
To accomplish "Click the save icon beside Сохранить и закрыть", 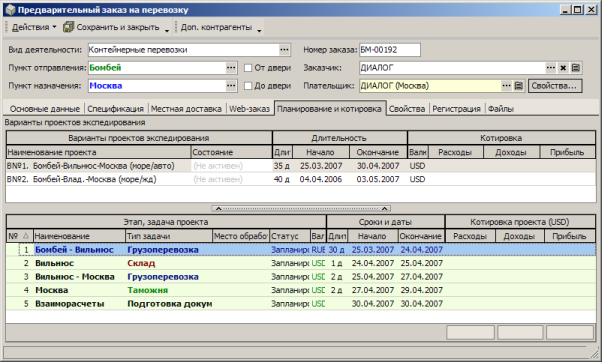I will (68, 27).
